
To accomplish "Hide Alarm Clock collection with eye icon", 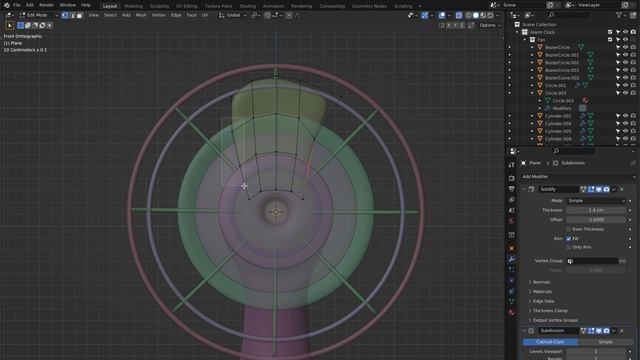I will 625,32.
